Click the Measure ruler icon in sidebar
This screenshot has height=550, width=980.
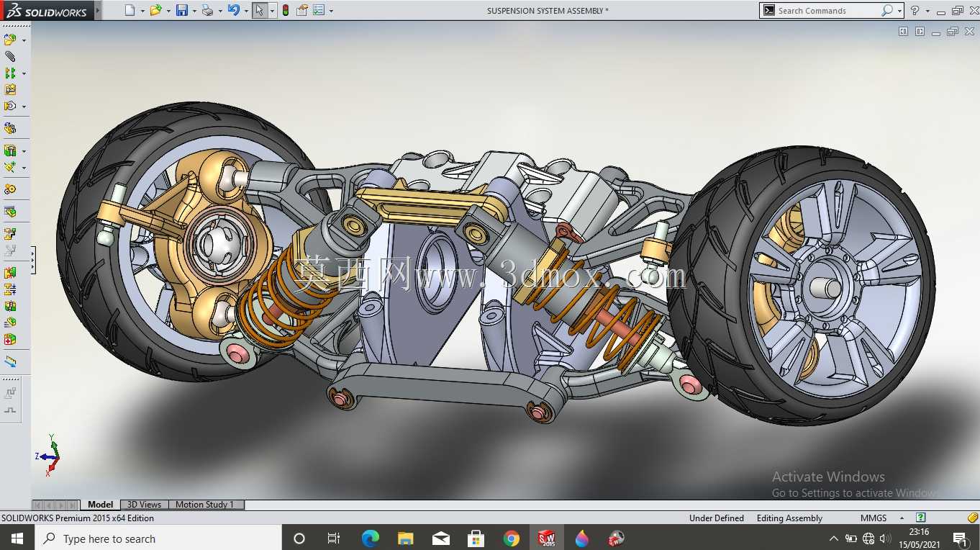[x=10, y=361]
